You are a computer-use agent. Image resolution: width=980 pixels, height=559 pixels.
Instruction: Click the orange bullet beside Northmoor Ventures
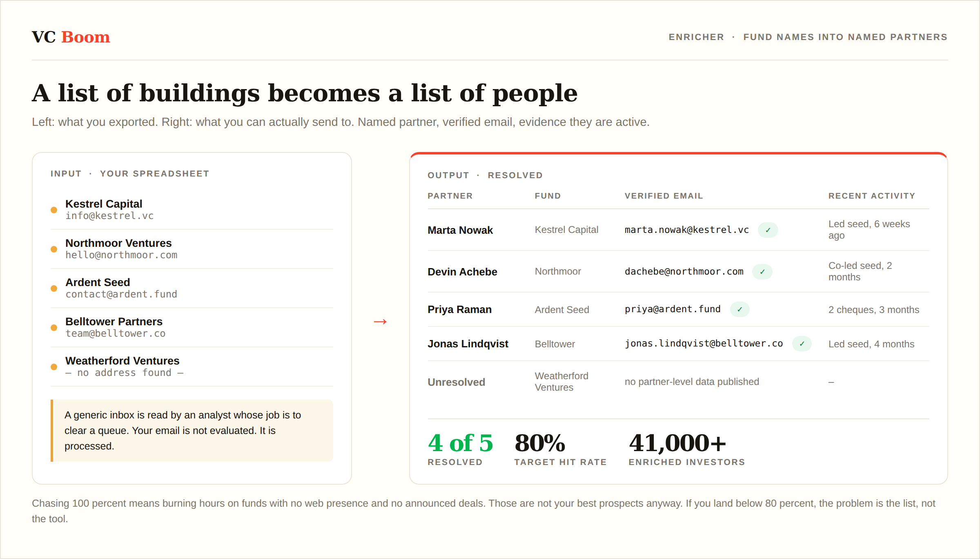coord(54,249)
